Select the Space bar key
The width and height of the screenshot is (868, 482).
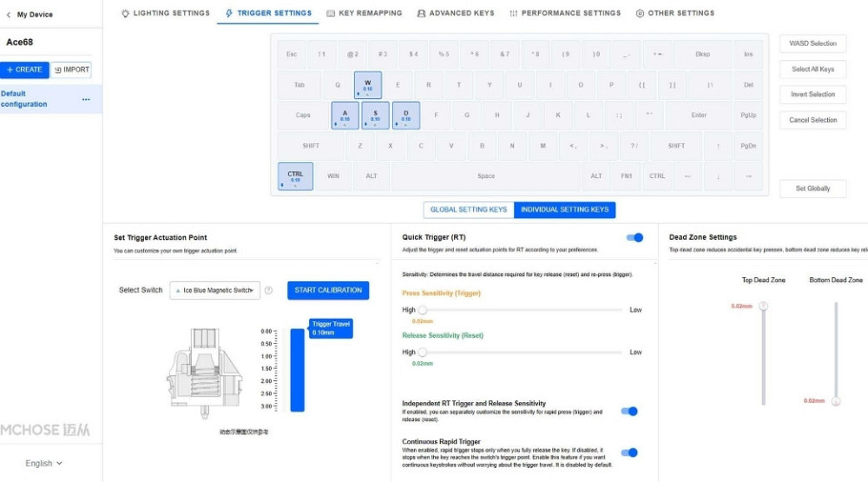click(486, 176)
